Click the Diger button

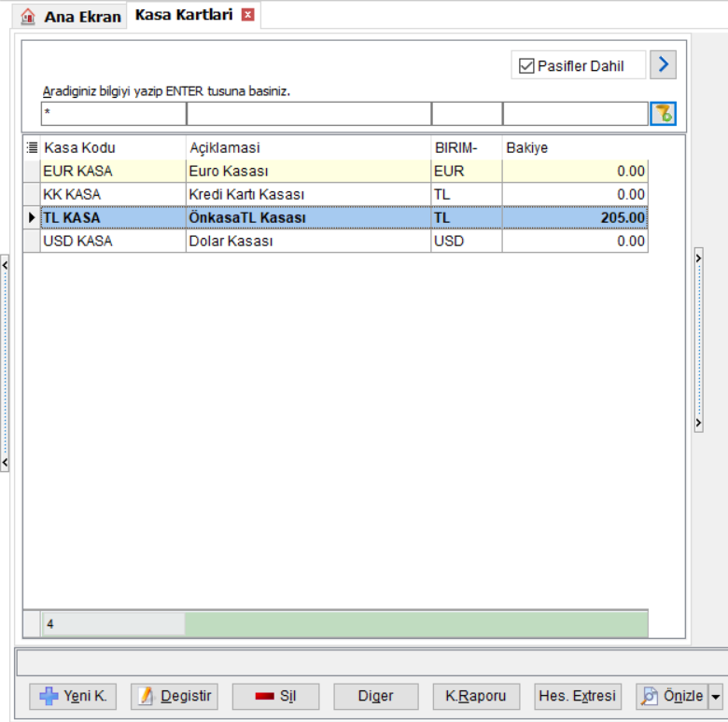click(x=375, y=696)
